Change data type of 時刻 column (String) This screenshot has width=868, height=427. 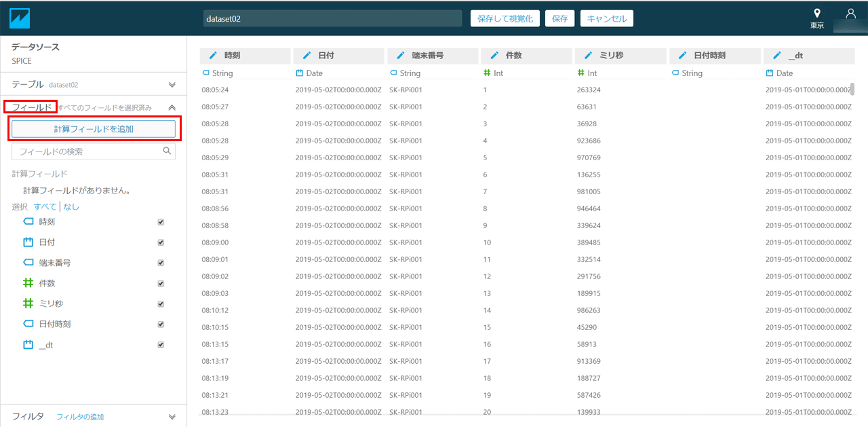point(217,73)
